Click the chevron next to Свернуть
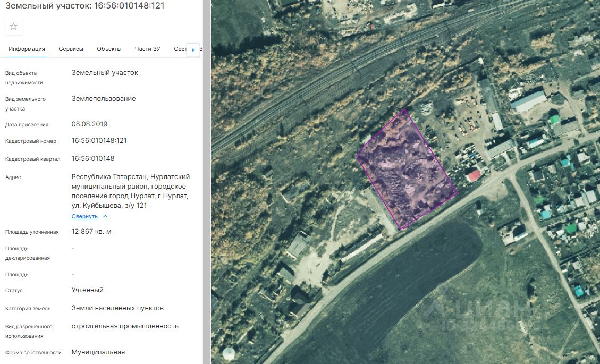Viewport: 600px width, 364px height. coord(105,216)
